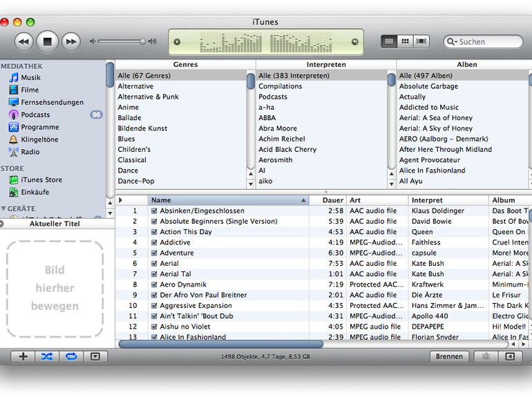Toggle checkbox for Absinken/Eingeschlossen

155,211
